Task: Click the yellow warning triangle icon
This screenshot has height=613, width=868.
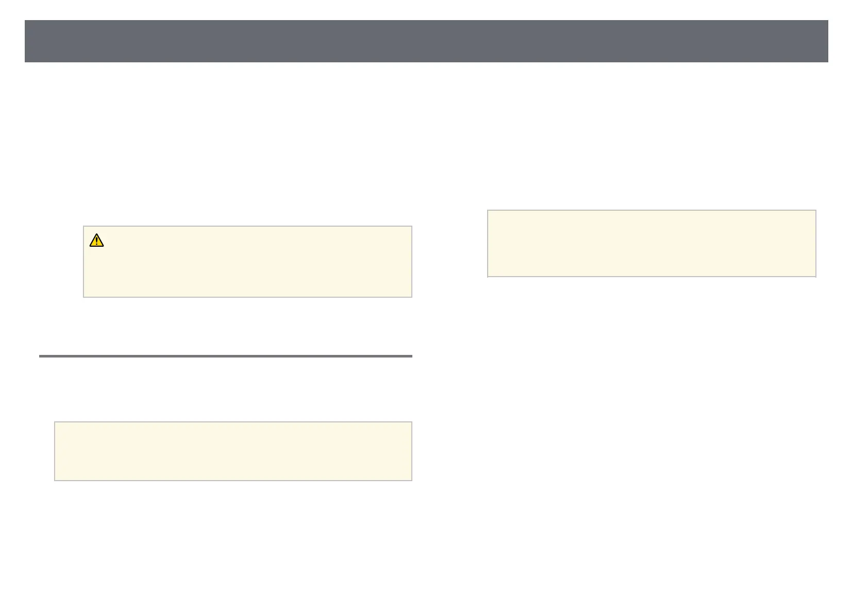Action: tap(96, 241)
